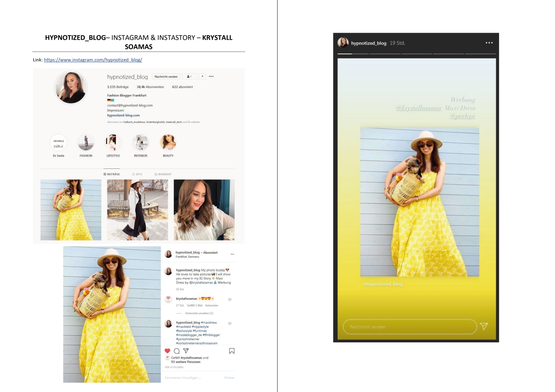Viewport: 555px width, 392px height.
Task: Open the hypnotized-blog.com website link
Action: (x=123, y=115)
